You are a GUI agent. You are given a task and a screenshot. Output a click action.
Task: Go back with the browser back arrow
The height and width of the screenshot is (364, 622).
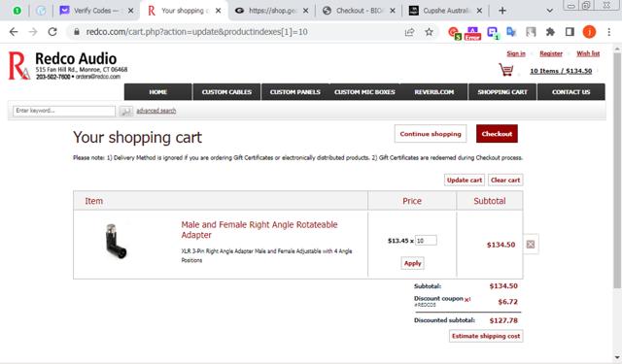click(14, 32)
